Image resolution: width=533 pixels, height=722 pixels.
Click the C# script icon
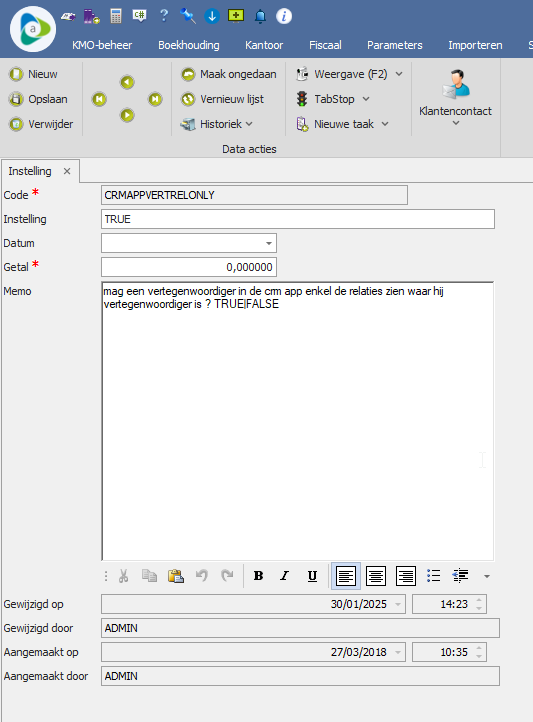(x=139, y=16)
